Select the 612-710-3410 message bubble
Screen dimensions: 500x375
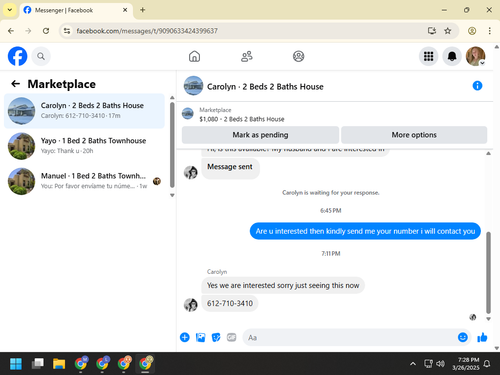pos(230,303)
